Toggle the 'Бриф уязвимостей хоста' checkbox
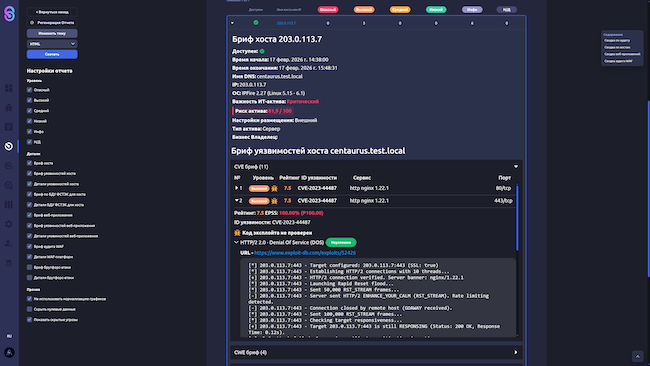Screen dimensions: 650x366 (x=29, y=173)
